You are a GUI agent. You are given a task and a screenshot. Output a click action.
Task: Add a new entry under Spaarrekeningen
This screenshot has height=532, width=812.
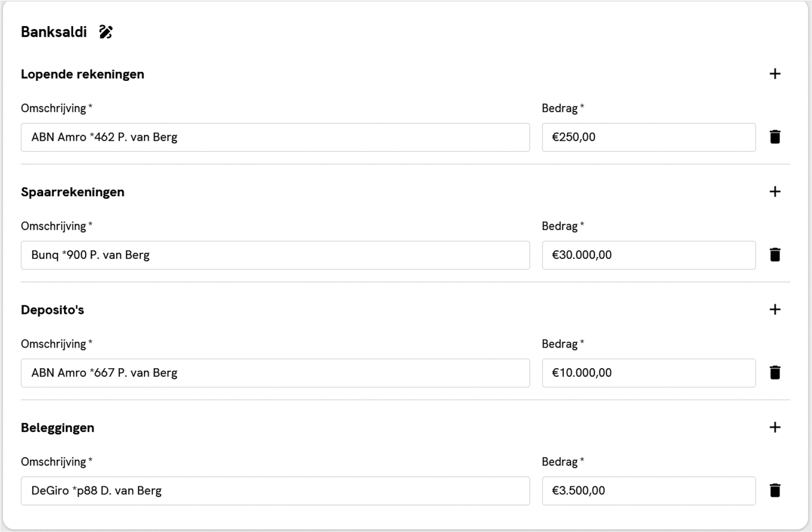click(774, 192)
